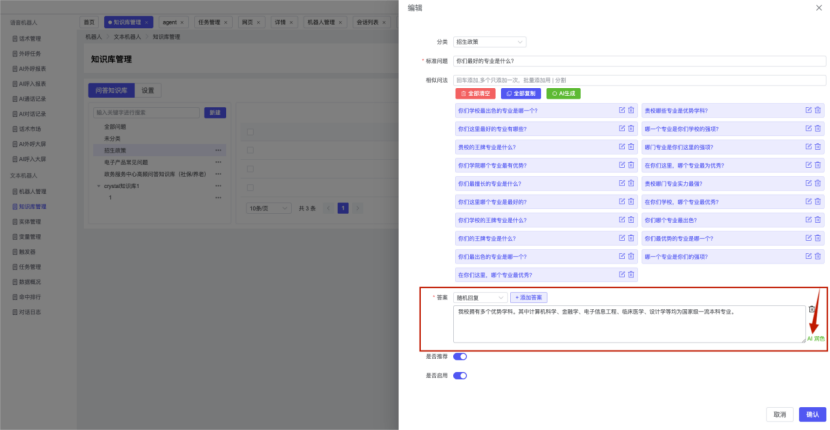Click the AI 润色 link
The image size is (830, 430).
[816, 339]
